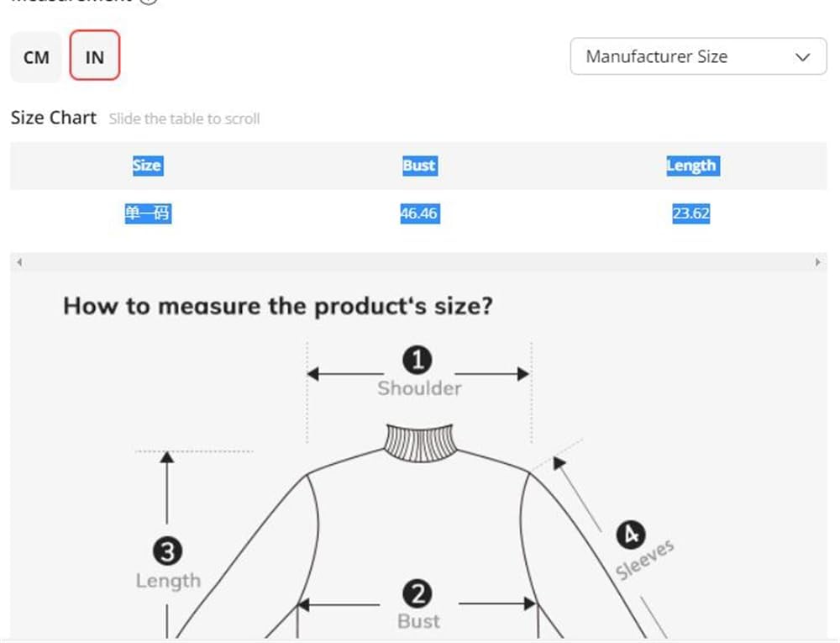
Task: Click the table scroll right arrow
Action: point(817,262)
